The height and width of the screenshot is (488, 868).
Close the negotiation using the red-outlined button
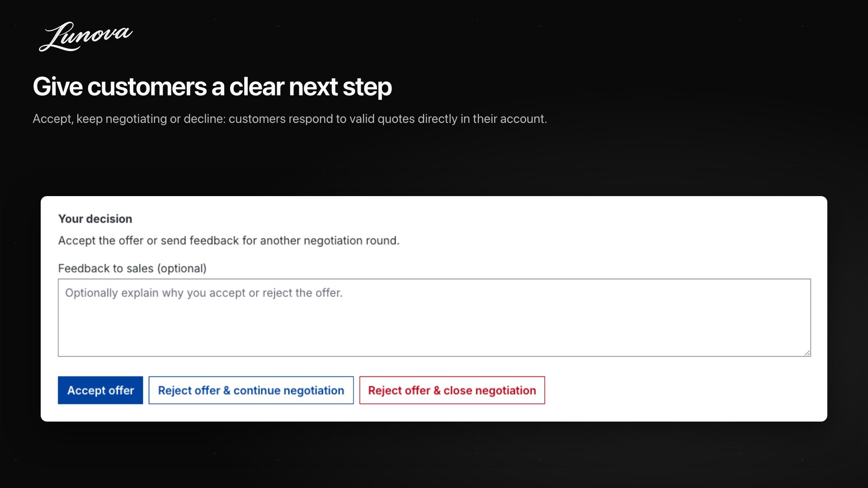pyautogui.click(x=452, y=390)
